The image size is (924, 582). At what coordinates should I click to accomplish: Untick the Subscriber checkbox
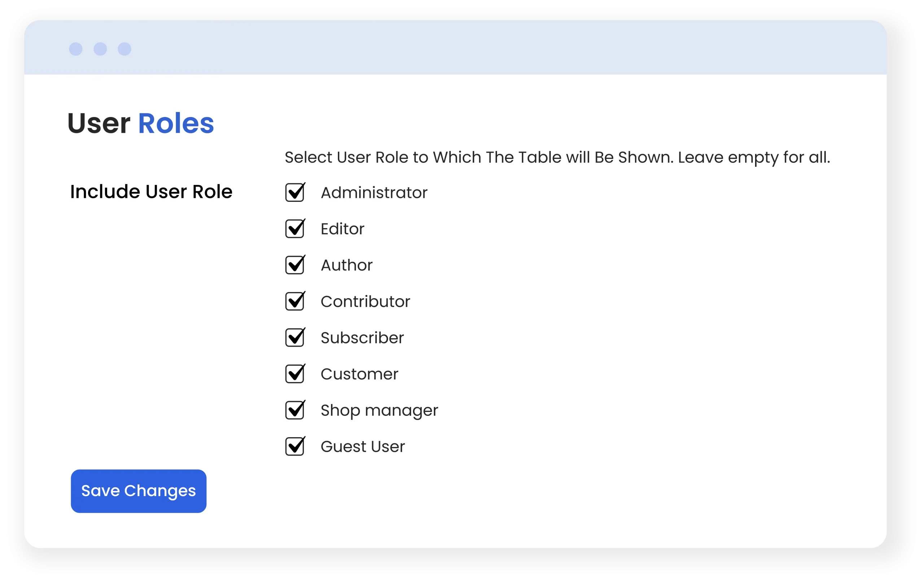pos(295,338)
